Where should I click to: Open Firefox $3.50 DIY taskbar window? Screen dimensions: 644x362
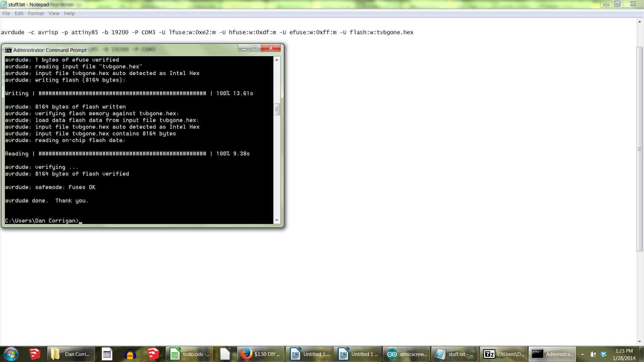tap(261, 354)
